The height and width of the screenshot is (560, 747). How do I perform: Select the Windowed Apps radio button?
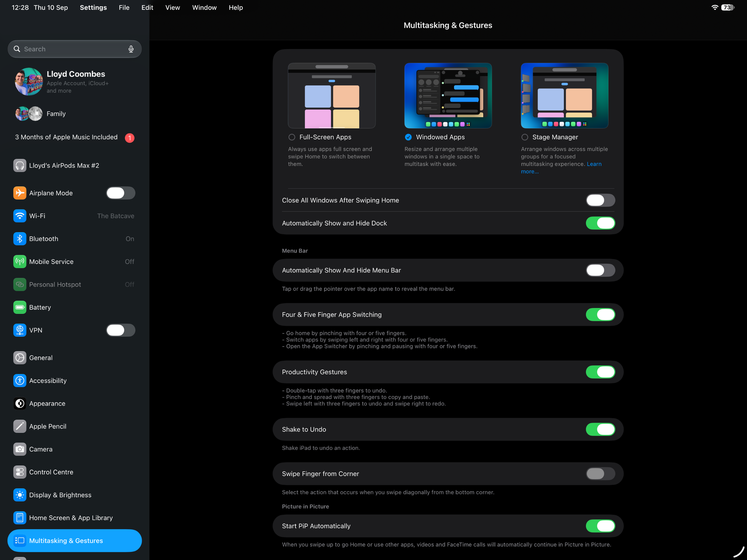click(x=408, y=137)
